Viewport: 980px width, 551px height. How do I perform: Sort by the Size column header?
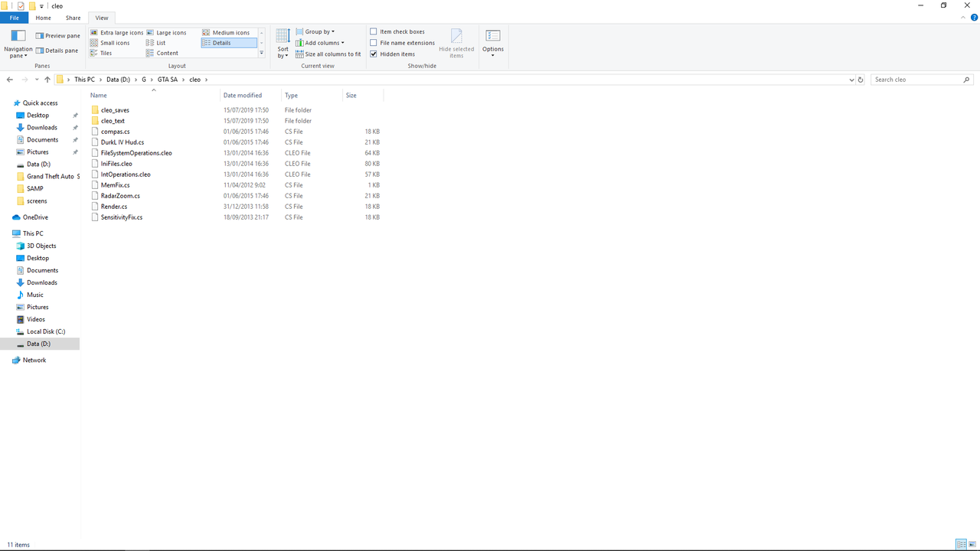coord(362,96)
